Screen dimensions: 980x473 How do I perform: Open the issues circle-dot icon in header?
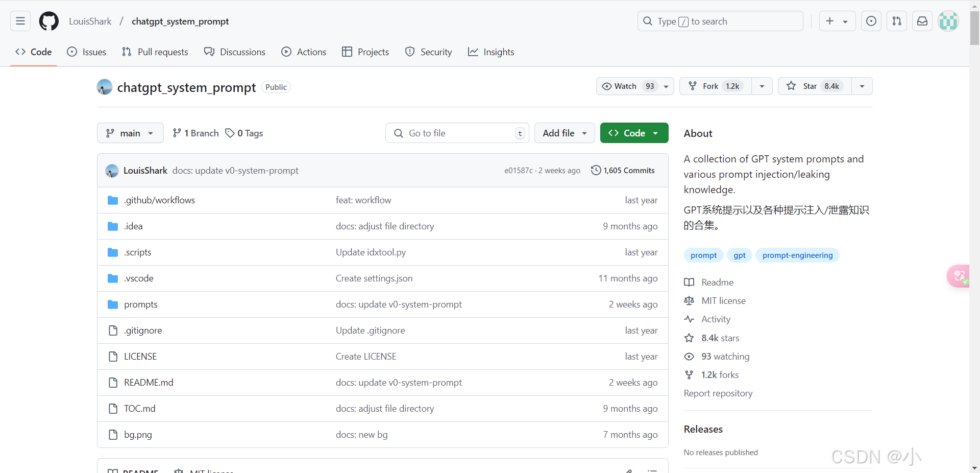pos(871,21)
